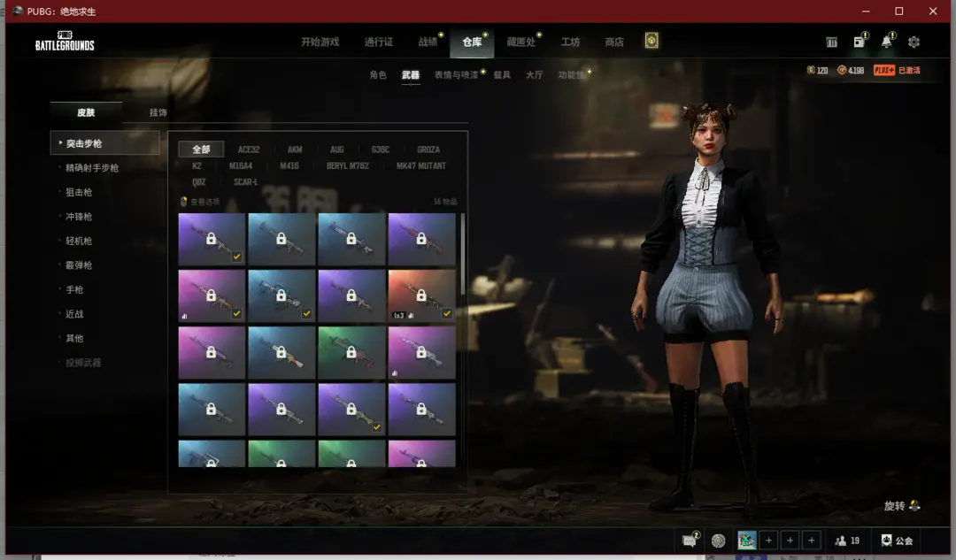Select the orange skin thumbnail with Lv.3 badge
The image size is (956, 560).
click(422, 295)
